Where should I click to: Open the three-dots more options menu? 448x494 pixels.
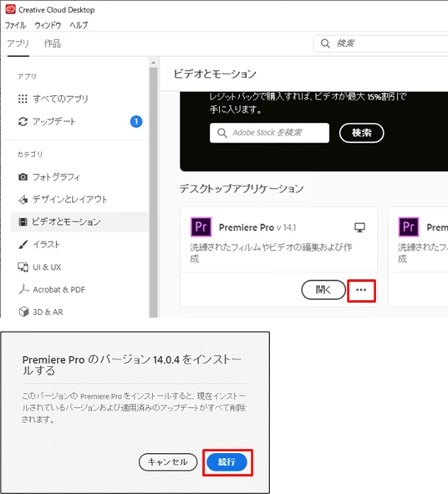(361, 290)
